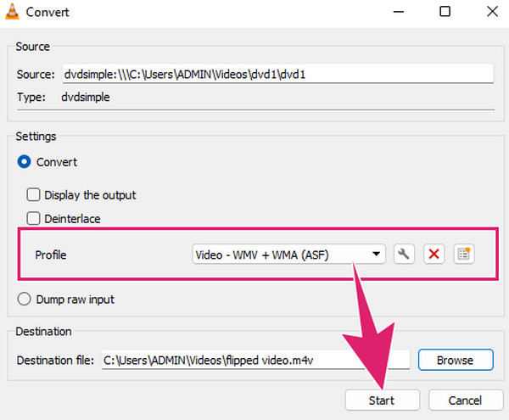The image size is (509, 420).
Task: Delete selected profile with red X
Action: pyautogui.click(x=433, y=255)
